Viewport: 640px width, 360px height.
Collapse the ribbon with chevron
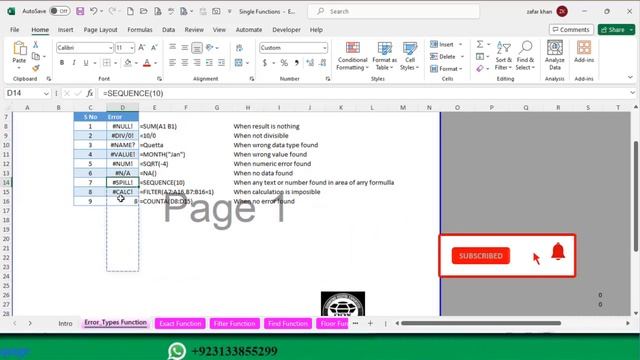tap(630, 77)
